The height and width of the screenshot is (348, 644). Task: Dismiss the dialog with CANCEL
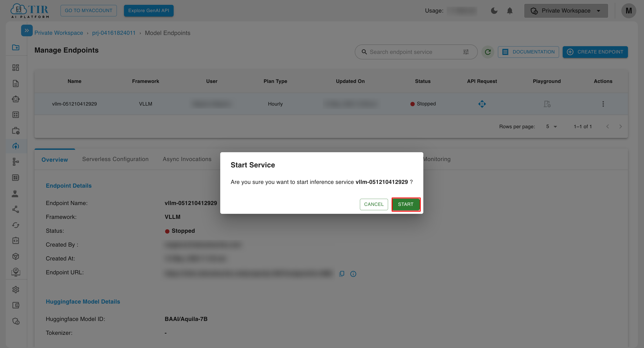[x=373, y=204]
